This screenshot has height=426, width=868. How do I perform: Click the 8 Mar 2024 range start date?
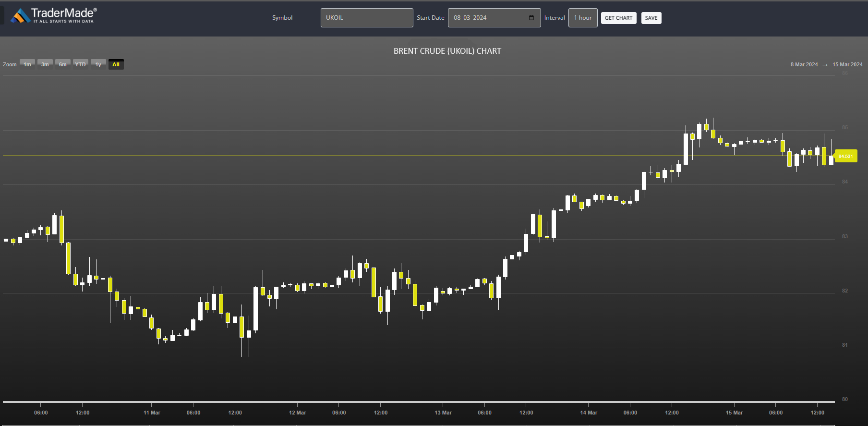804,64
